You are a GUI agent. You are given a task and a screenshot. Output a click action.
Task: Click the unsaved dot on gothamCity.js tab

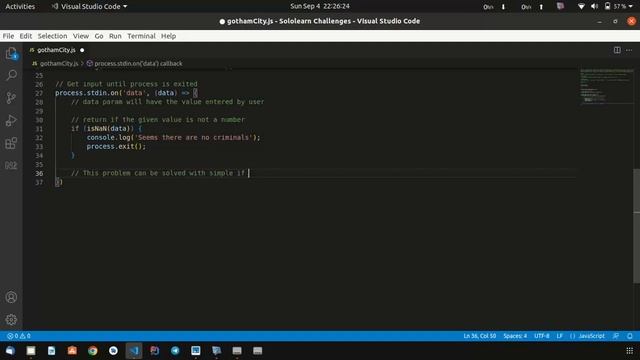82,50
